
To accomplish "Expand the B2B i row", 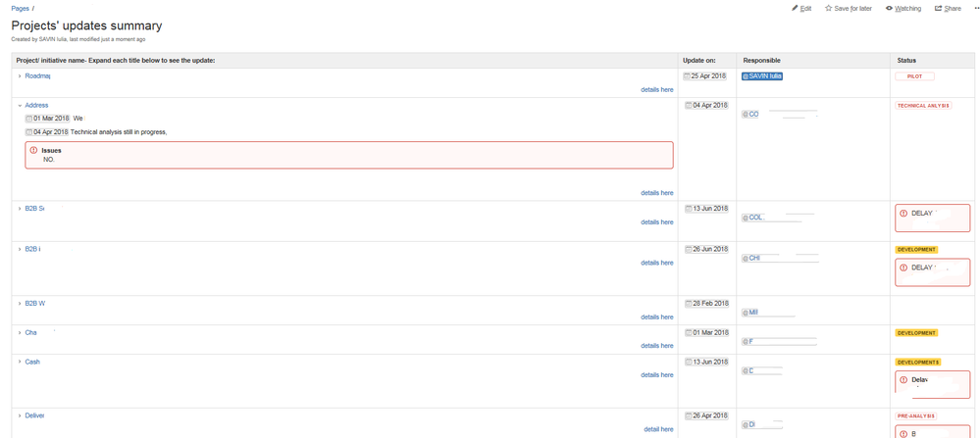I will click(20, 249).
